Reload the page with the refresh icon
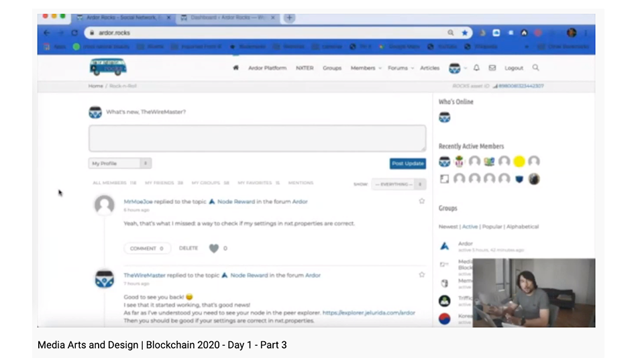This screenshot has width=644, height=362. (x=74, y=33)
